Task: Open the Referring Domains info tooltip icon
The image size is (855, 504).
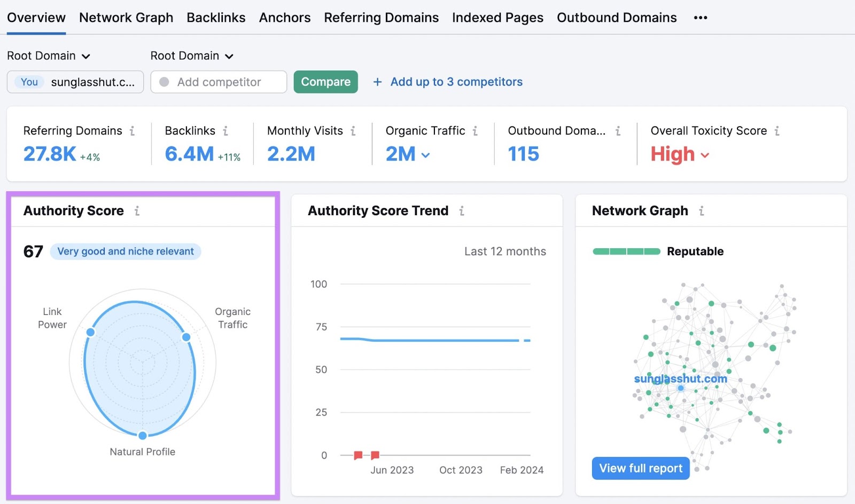Action: (x=133, y=130)
